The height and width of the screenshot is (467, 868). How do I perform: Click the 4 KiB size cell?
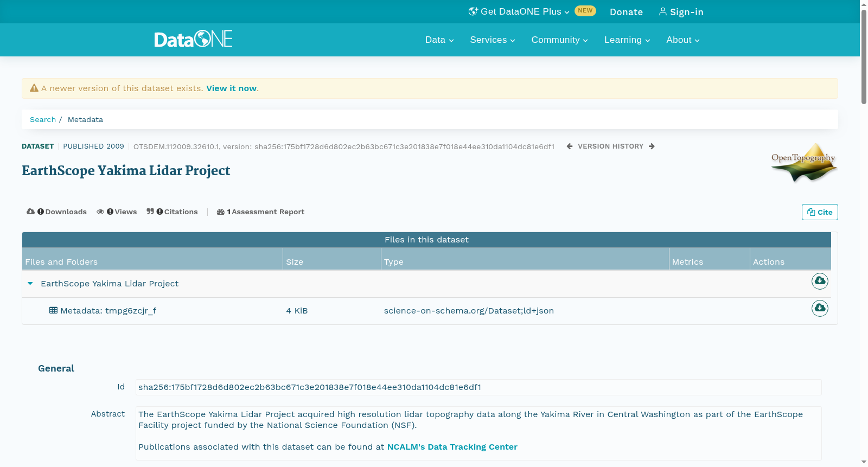pos(297,311)
